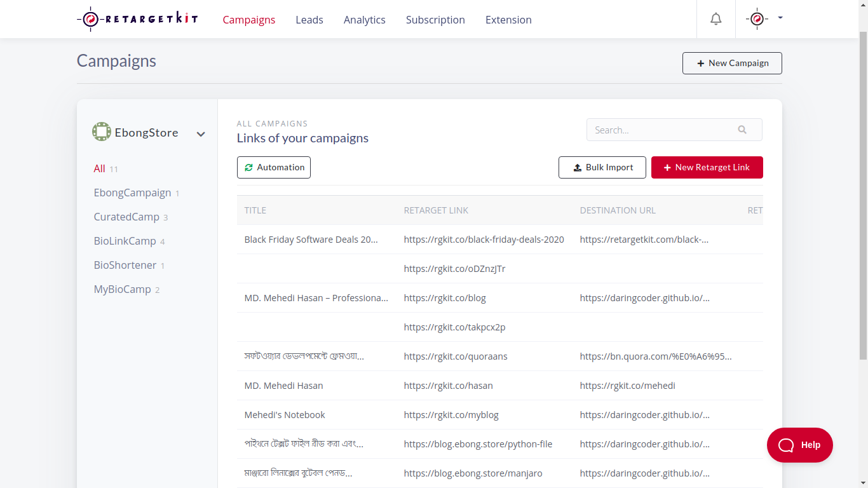Screen dimensions: 868x488
Task: Open link rgkit.co/quoraans
Action: [x=456, y=356]
